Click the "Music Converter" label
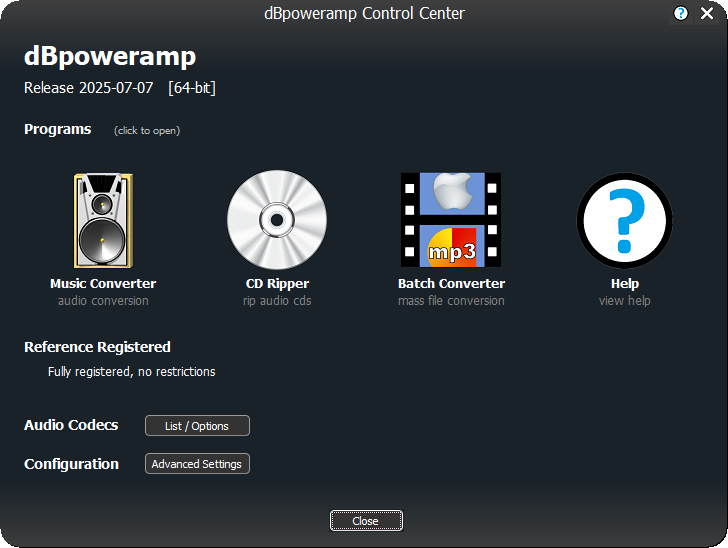 tap(103, 283)
